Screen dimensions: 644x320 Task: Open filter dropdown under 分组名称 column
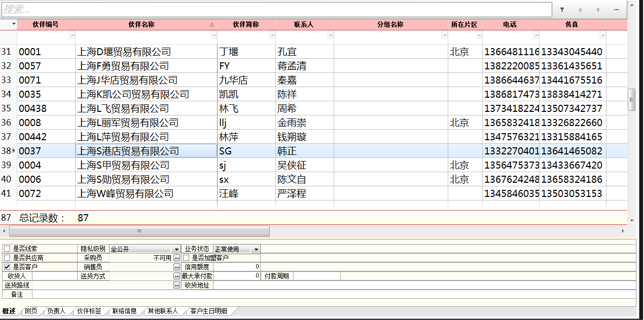pos(445,35)
